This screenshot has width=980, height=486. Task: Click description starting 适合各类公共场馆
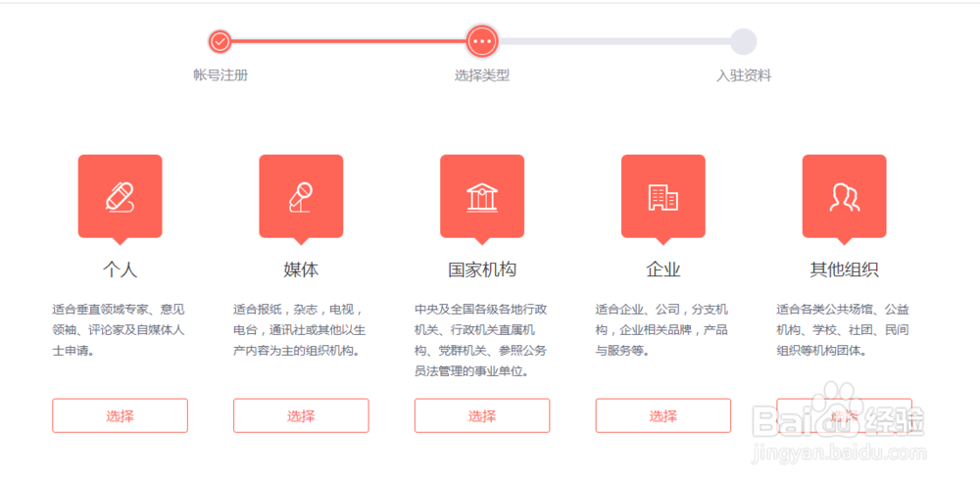click(x=843, y=330)
